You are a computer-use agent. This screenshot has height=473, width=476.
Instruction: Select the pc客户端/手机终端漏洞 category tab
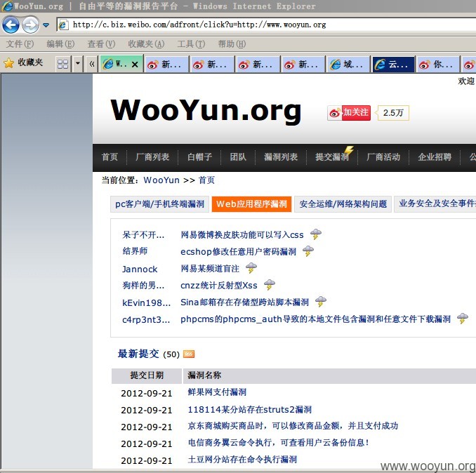click(159, 204)
